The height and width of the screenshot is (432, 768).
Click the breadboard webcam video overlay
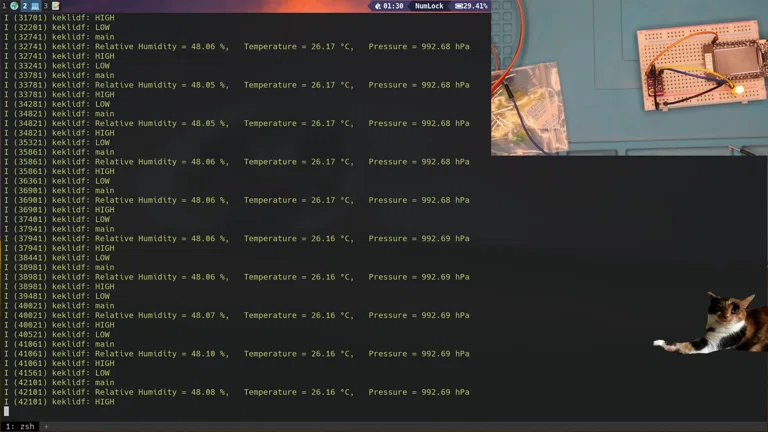(629, 78)
